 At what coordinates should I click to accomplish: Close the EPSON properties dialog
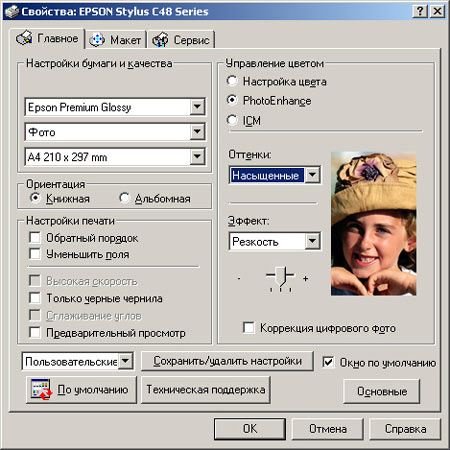pyautogui.click(x=437, y=12)
